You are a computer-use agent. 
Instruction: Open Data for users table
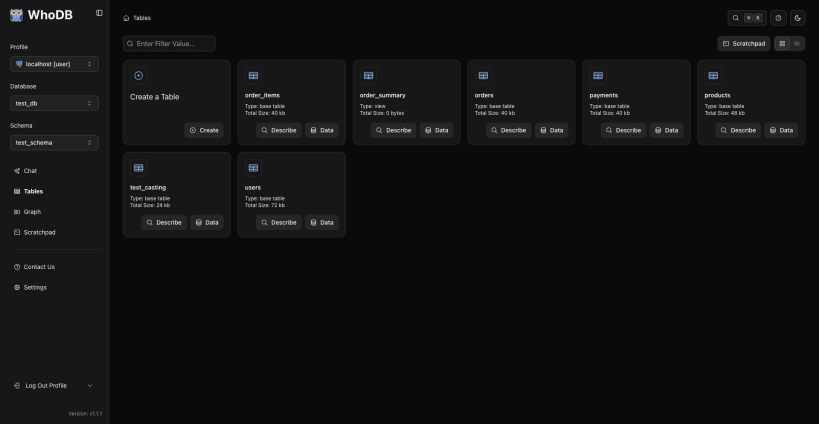(x=322, y=222)
